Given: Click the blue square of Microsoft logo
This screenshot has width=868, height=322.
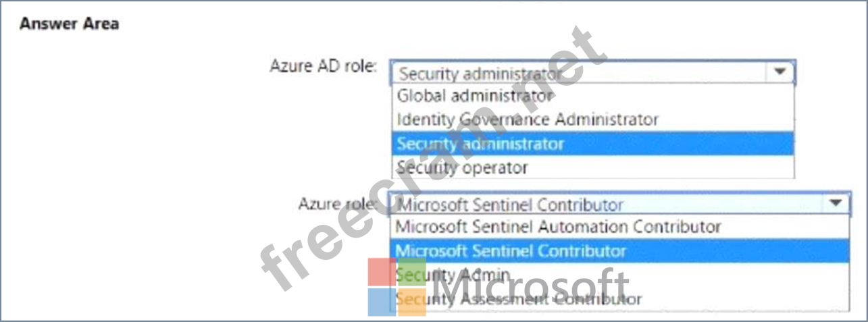Looking at the screenshot, I should pyautogui.click(x=382, y=302).
